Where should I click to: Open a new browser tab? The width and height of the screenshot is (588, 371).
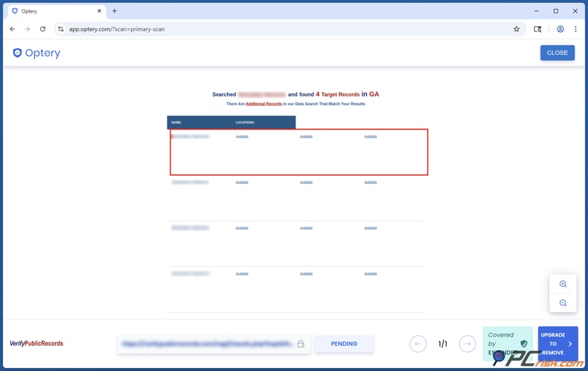114,11
